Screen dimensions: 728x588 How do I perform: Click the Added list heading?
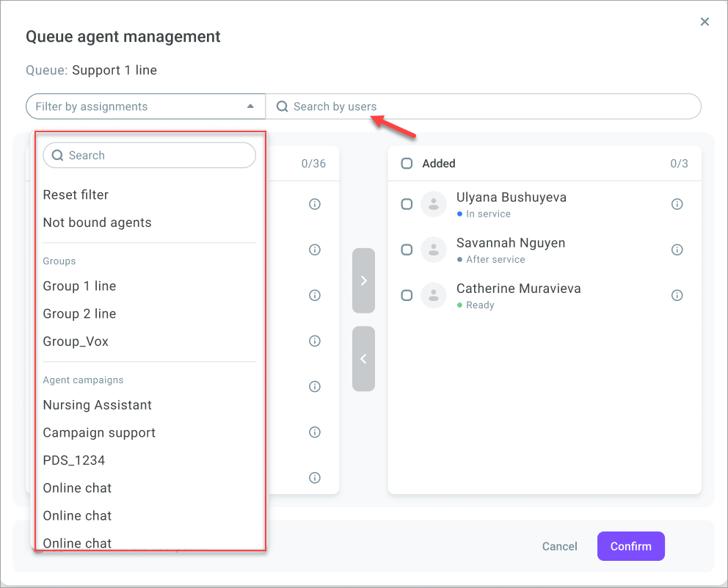(439, 164)
